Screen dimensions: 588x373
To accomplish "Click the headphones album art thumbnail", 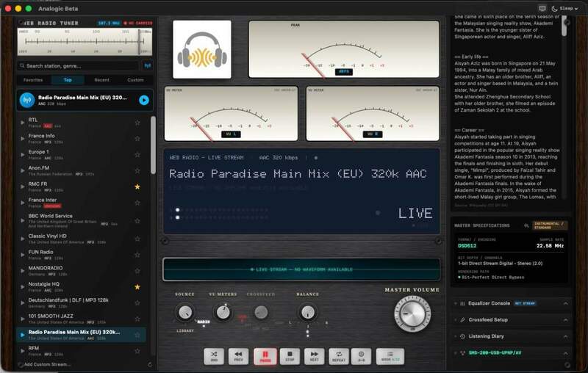I will [201, 49].
